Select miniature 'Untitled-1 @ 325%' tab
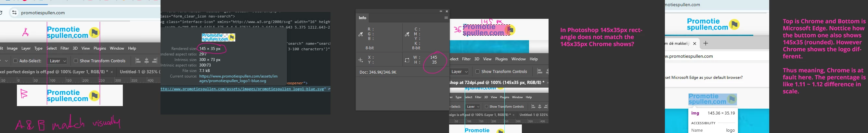868x133 pixels. [533, 115]
